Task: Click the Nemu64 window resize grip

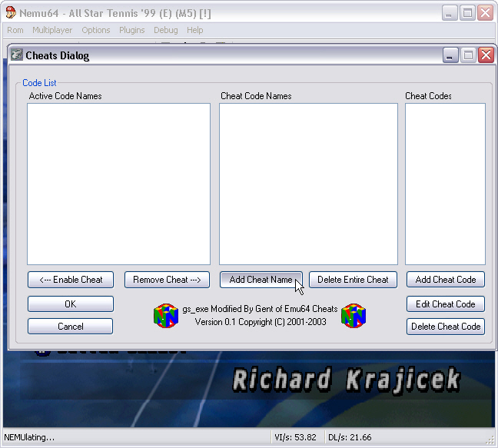Action: click(x=490, y=440)
